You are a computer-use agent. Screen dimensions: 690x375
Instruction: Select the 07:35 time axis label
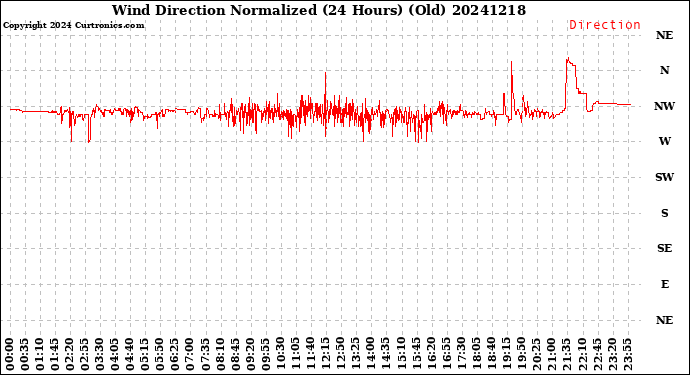click(x=206, y=355)
